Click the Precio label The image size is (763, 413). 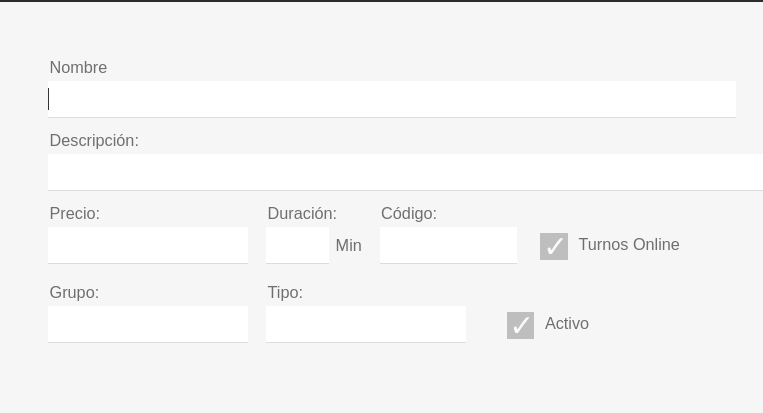coord(75,214)
